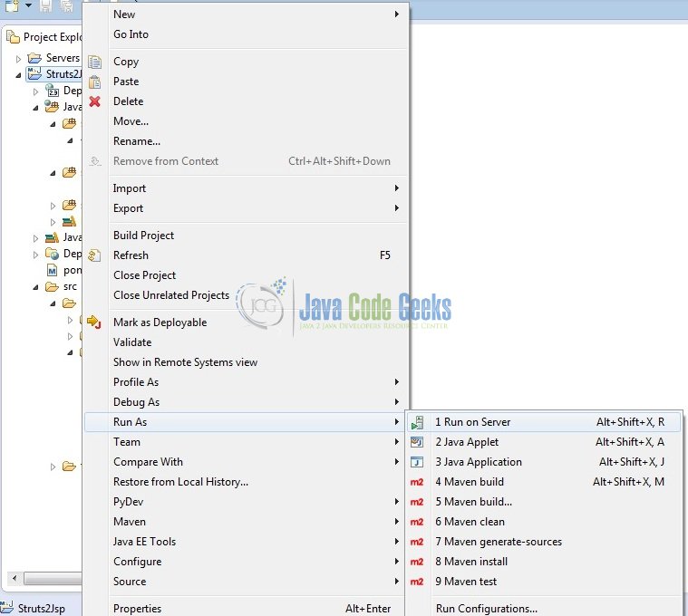
Task: Collapse the Struts2 project node
Action: pyautogui.click(x=18, y=75)
